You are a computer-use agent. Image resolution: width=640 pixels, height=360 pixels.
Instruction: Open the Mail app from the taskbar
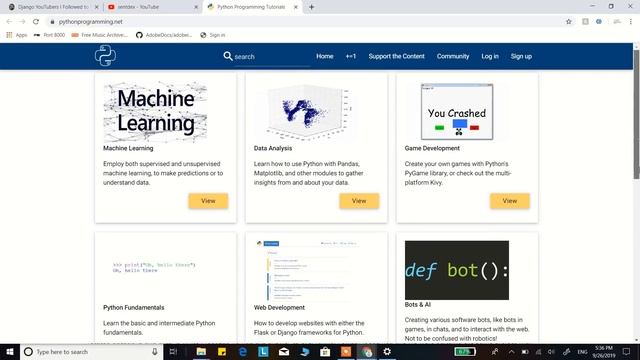click(x=284, y=351)
